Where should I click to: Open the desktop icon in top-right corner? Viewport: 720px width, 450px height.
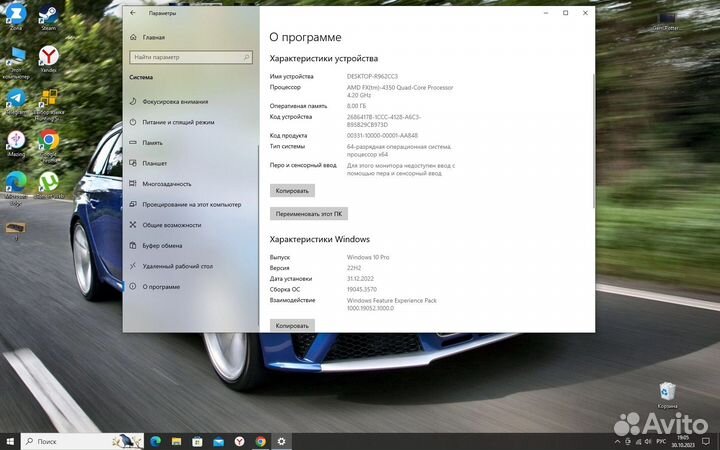666,22
